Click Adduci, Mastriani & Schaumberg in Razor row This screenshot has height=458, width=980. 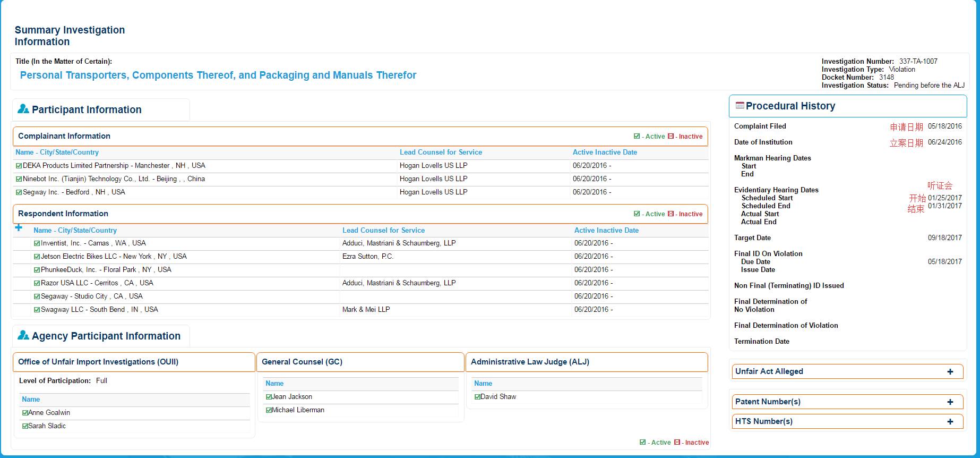399,283
